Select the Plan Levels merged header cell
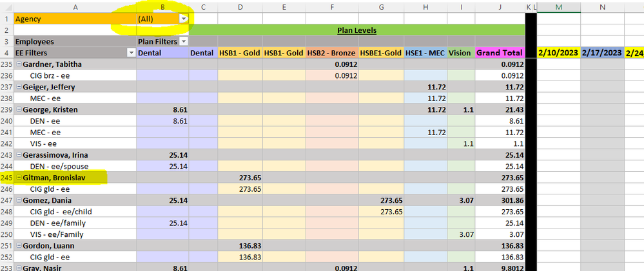 (357, 30)
